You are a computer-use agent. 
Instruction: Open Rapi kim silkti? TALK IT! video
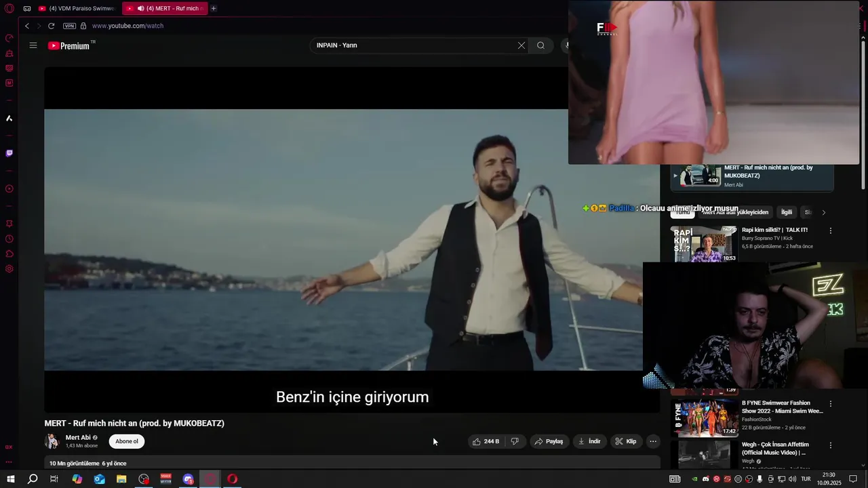(774, 230)
